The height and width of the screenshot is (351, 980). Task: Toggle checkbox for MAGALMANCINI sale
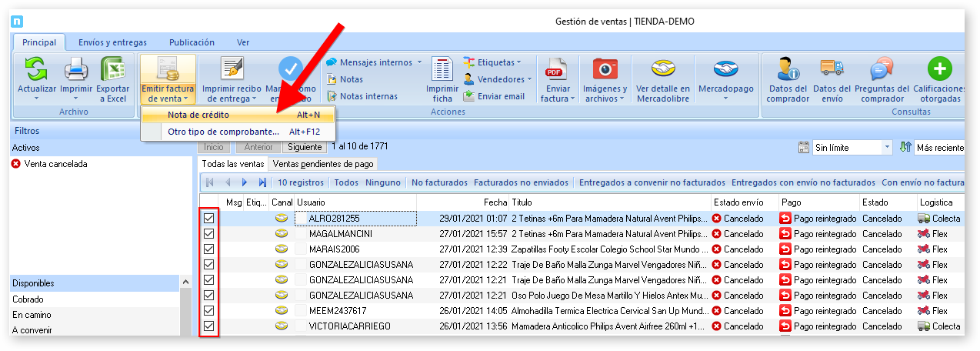point(208,234)
